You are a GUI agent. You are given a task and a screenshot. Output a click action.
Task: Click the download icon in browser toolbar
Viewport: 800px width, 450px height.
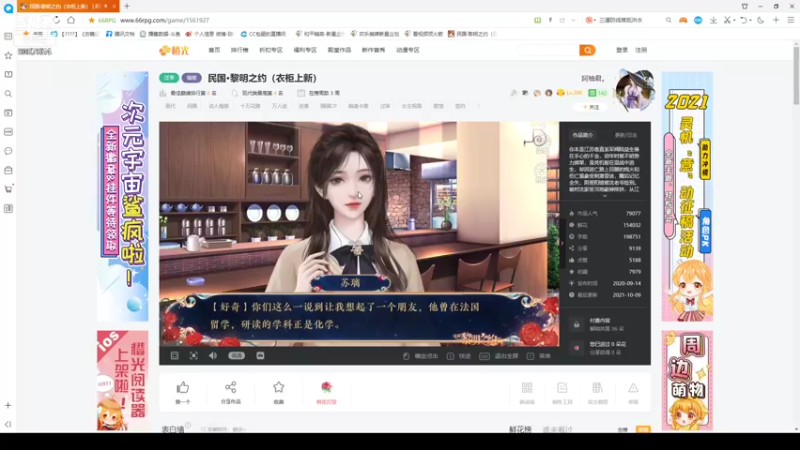713,20
